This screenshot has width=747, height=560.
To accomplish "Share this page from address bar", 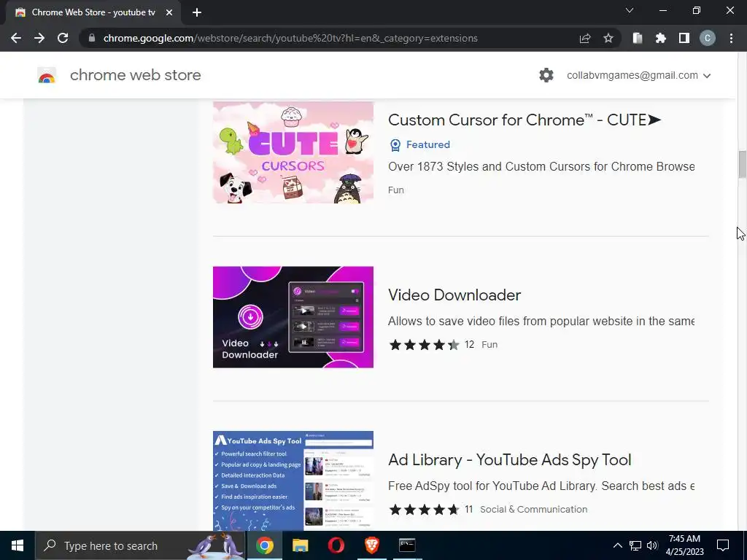I will click(x=585, y=38).
